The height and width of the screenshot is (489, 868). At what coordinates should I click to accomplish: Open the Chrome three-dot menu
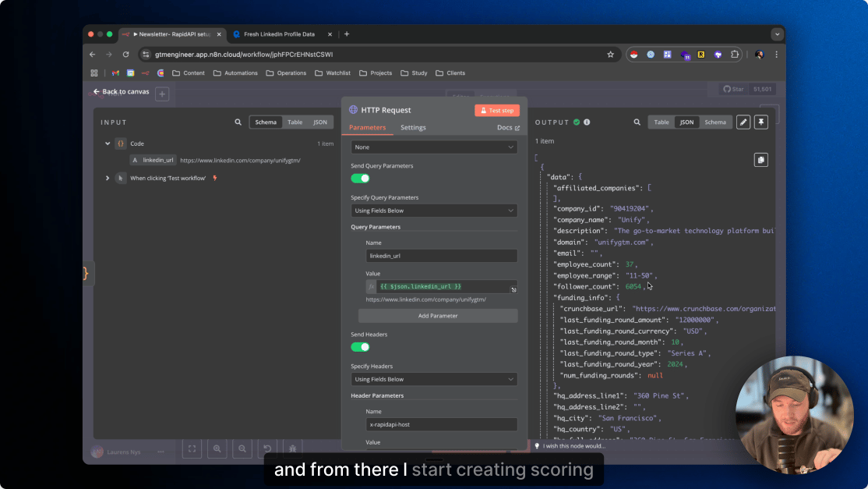(x=776, y=55)
